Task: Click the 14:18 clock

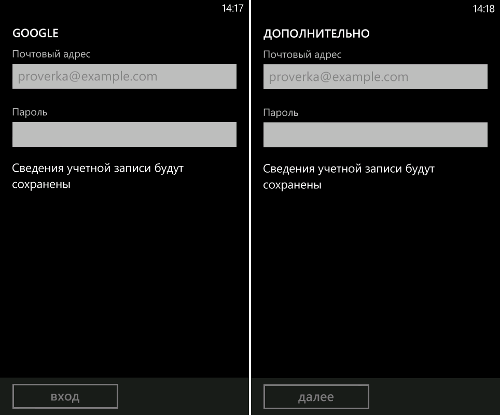Action: [x=484, y=8]
